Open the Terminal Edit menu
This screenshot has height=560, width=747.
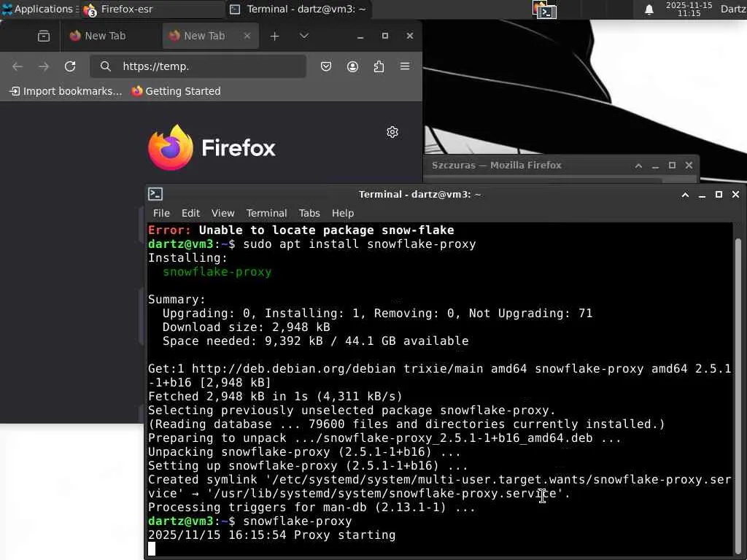point(190,213)
